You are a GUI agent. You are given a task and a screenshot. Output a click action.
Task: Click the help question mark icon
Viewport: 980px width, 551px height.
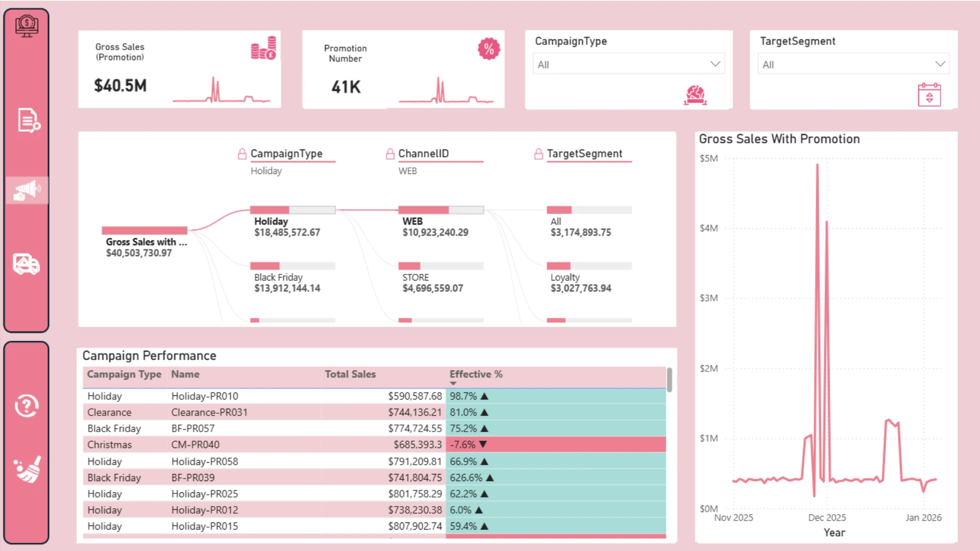[27, 406]
